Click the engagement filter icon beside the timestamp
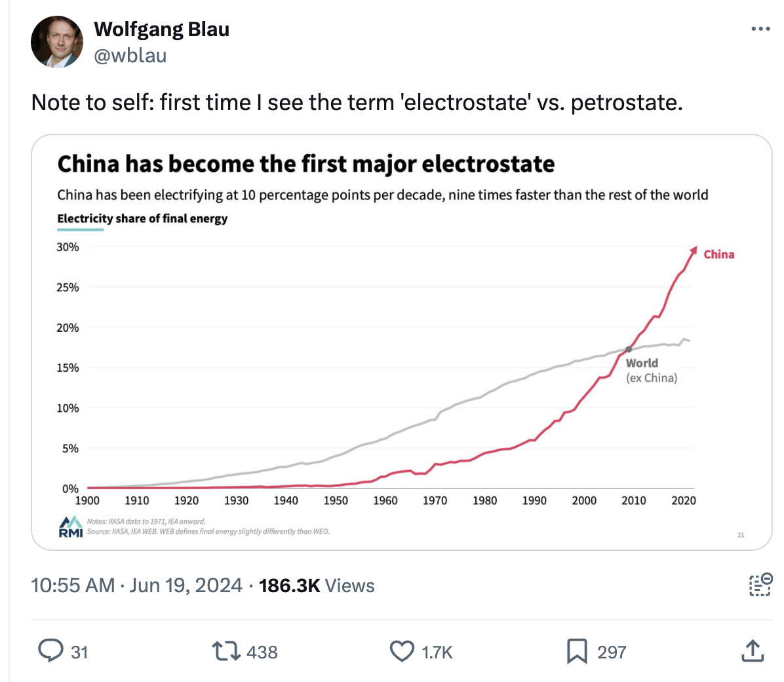The height and width of the screenshot is (682, 784). click(760, 585)
